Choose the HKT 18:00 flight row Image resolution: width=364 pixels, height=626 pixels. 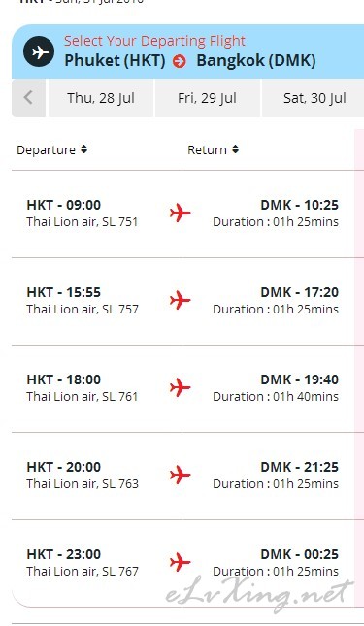click(x=183, y=388)
